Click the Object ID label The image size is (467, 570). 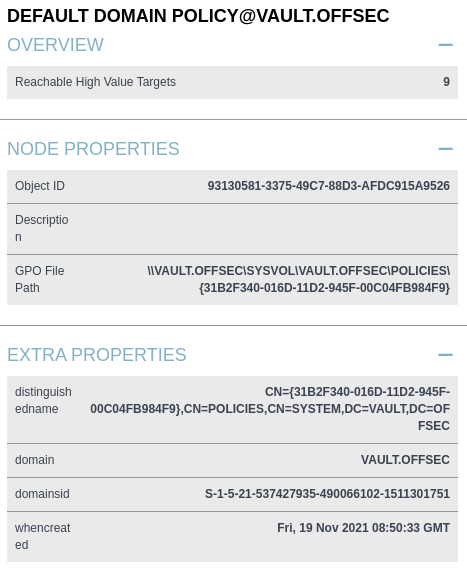(40, 186)
